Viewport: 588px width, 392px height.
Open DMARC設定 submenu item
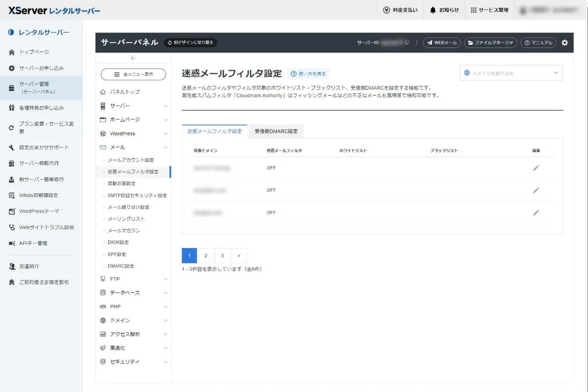tap(121, 266)
